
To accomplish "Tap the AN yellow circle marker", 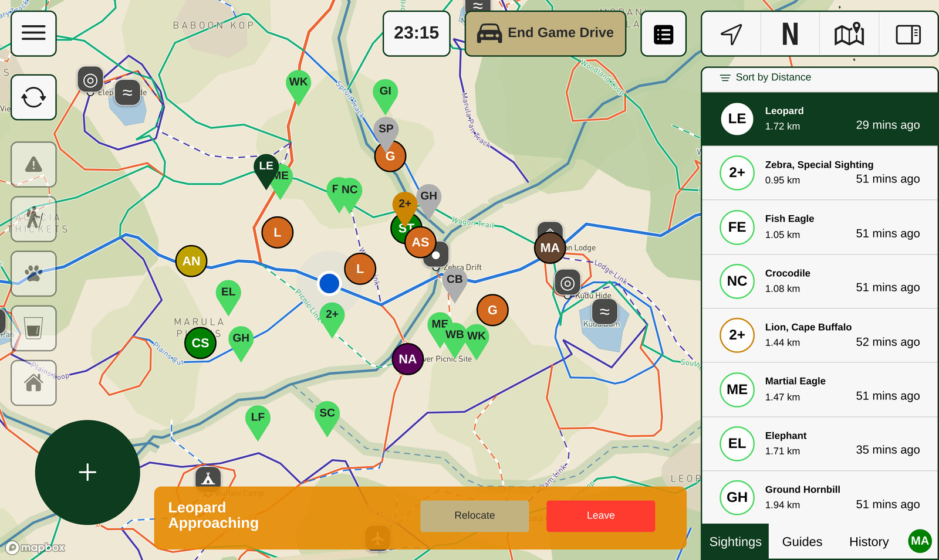I will [x=191, y=261].
